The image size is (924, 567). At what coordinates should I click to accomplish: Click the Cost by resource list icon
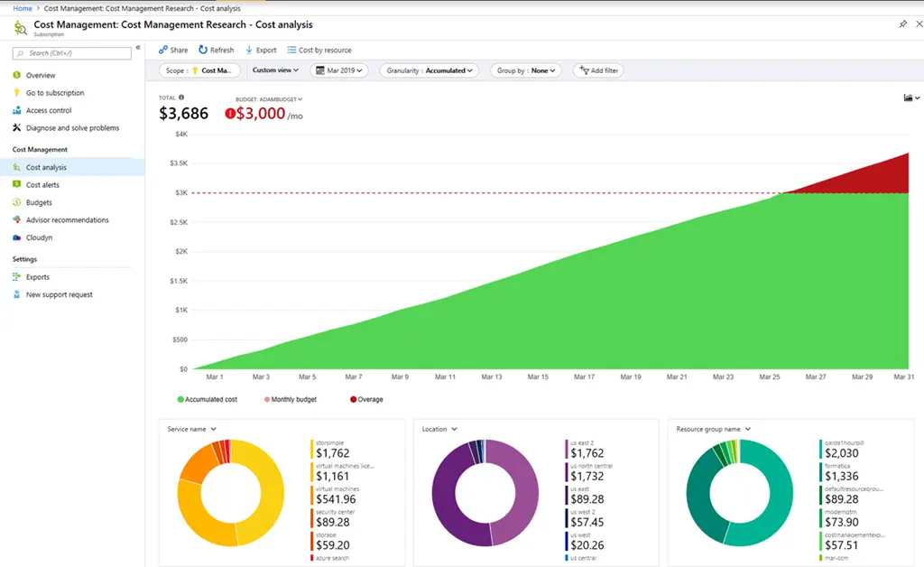point(291,50)
